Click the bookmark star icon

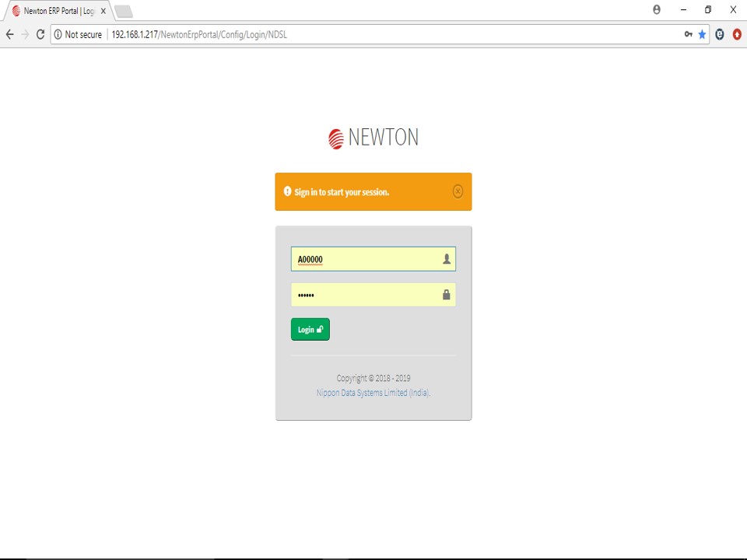pyautogui.click(x=702, y=34)
